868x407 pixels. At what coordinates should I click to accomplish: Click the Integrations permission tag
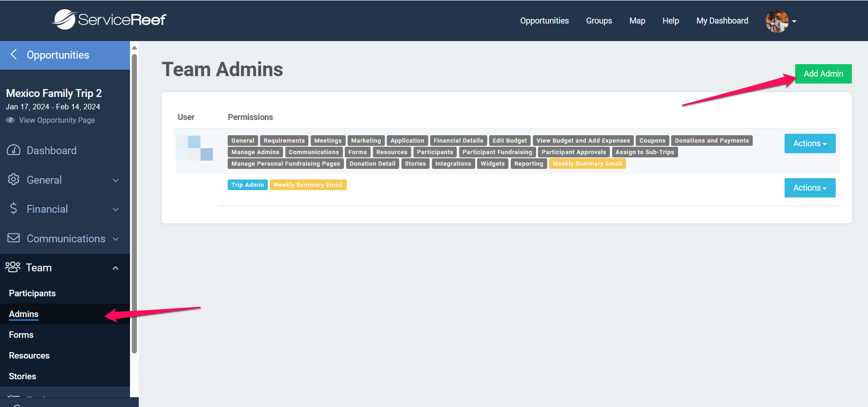coord(453,164)
